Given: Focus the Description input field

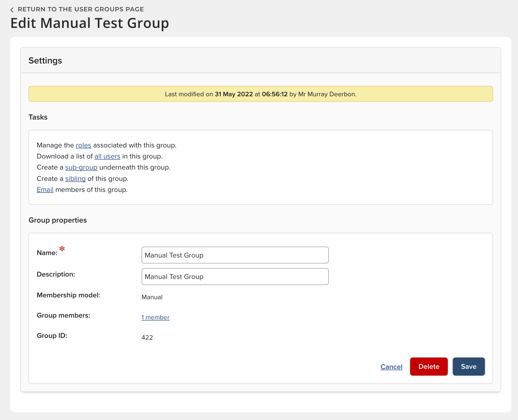Looking at the screenshot, I should pyautogui.click(x=235, y=277).
